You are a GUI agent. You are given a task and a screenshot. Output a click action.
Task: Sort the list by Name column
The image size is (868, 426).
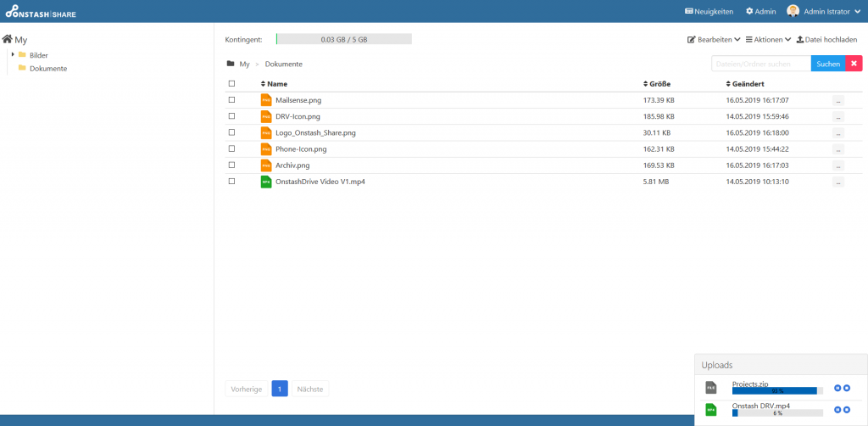point(274,84)
